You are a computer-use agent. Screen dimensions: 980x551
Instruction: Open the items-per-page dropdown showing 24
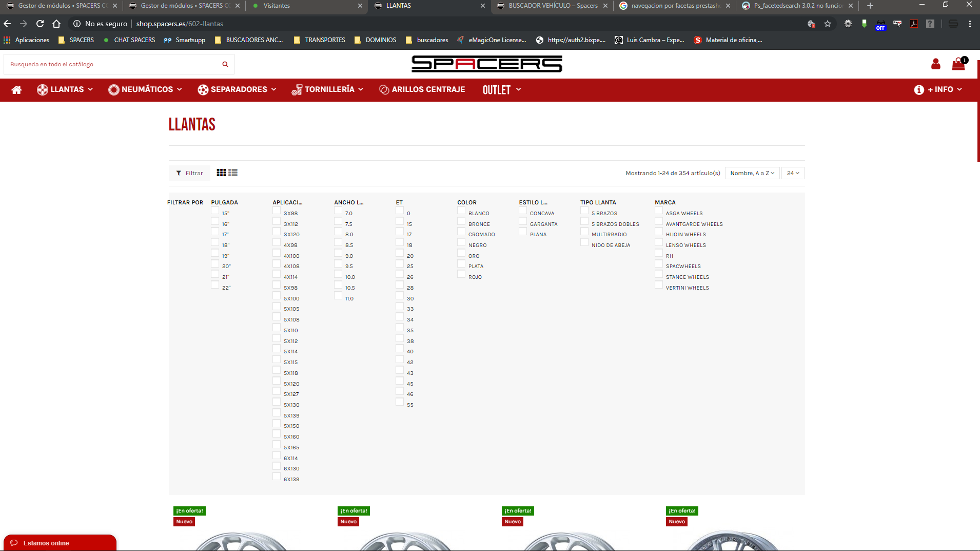click(793, 173)
